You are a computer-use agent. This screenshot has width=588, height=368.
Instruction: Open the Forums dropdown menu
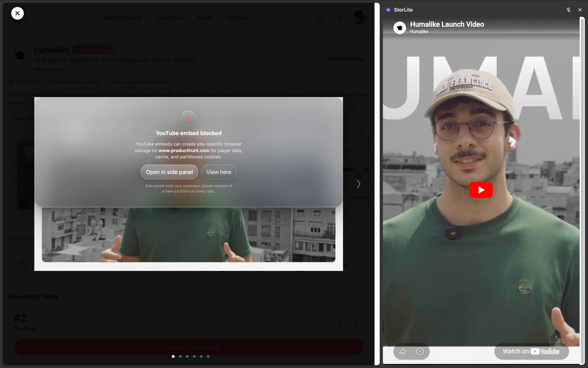241,18
